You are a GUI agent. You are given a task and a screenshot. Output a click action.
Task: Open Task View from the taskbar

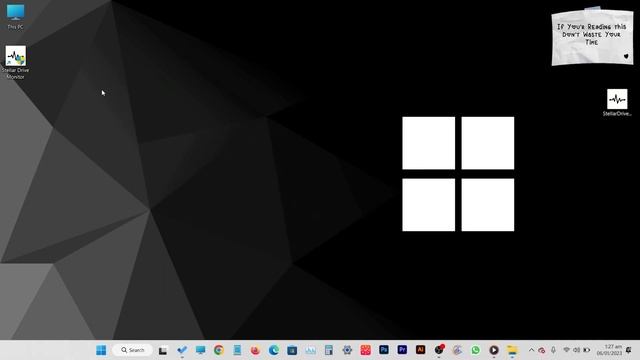coord(163,350)
